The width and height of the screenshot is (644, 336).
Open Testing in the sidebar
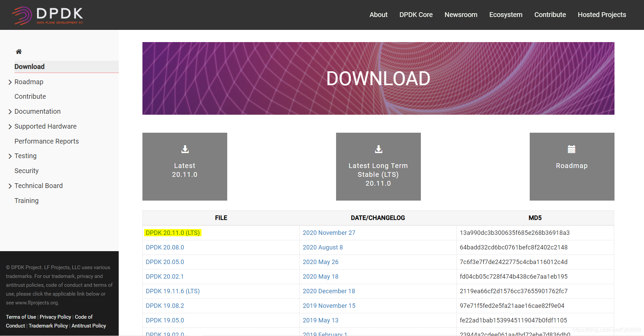tap(25, 156)
